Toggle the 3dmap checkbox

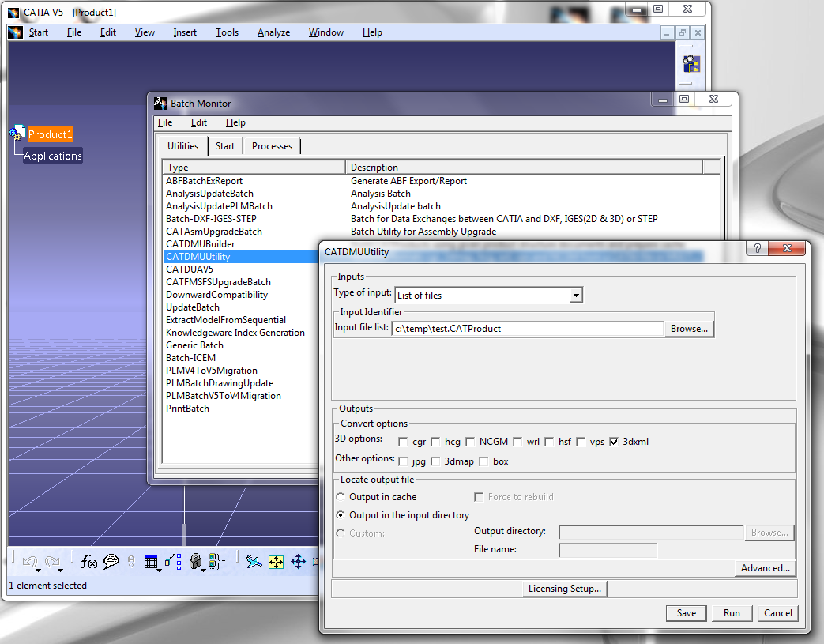click(x=435, y=461)
